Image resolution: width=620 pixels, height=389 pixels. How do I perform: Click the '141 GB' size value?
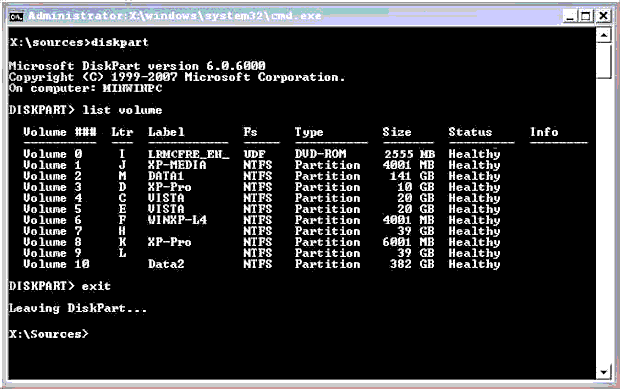(x=412, y=176)
